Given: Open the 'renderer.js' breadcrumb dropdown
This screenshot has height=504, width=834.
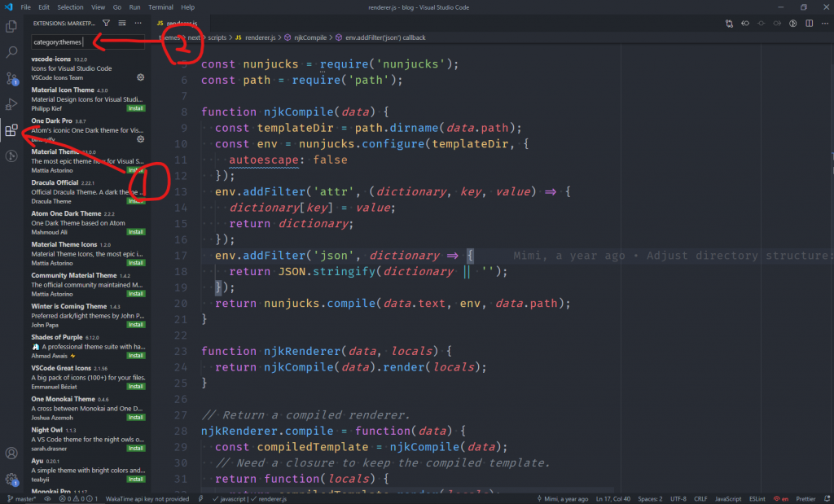Looking at the screenshot, I should click(x=255, y=37).
